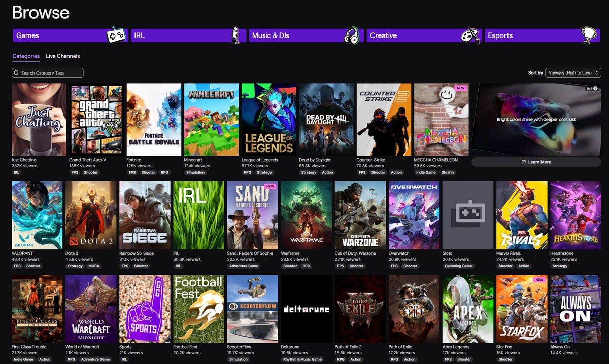The width and height of the screenshot is (609, 364).
Task: Open the Just Chatting category cover
Action: coord(39,120)
